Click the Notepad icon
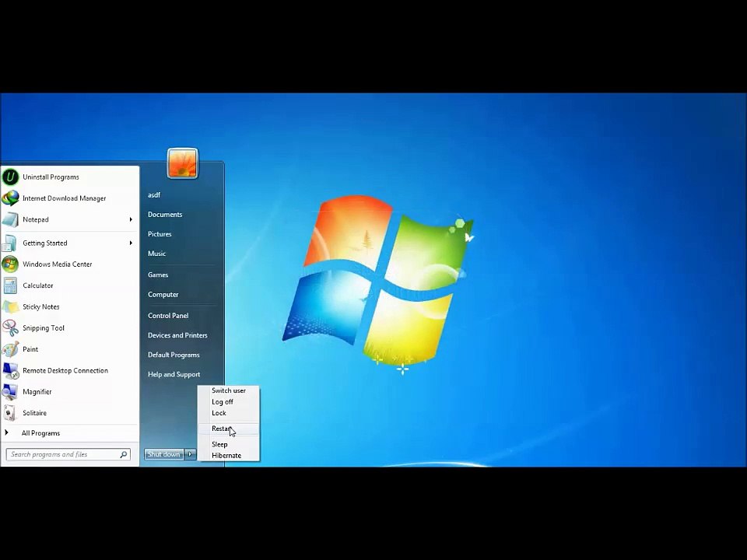 [10, 219]
